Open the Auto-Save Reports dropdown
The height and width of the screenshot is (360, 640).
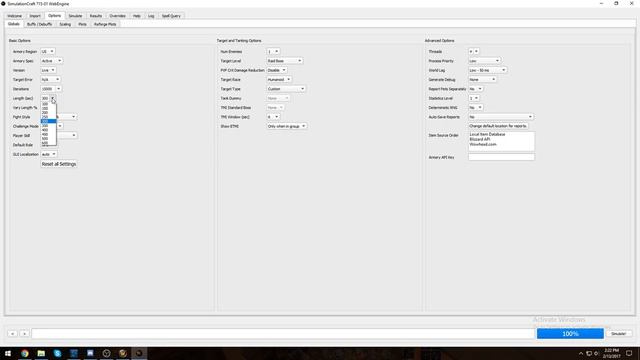click(501, 117)
